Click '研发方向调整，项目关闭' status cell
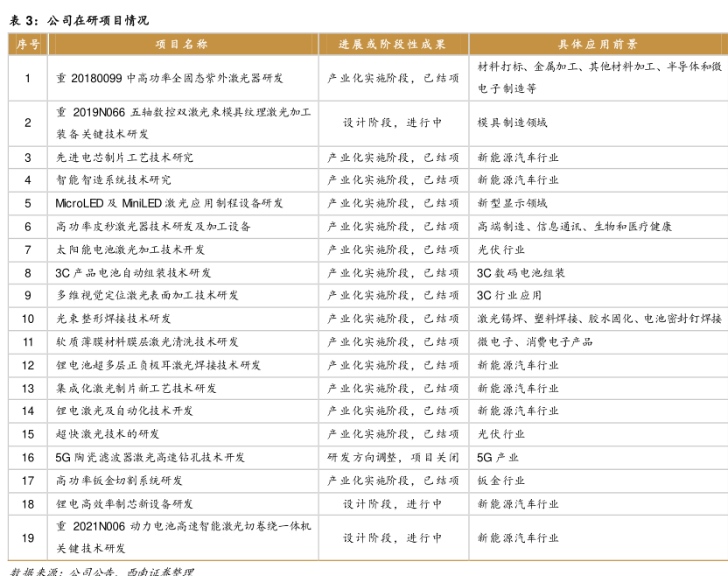 (393, 457)
